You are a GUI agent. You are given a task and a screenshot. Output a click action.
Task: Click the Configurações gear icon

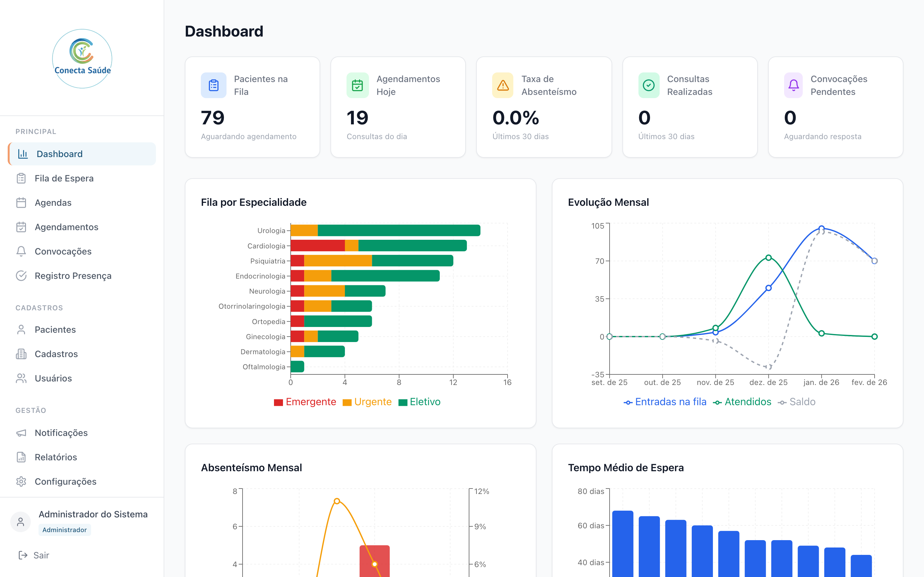coord(22,481)
